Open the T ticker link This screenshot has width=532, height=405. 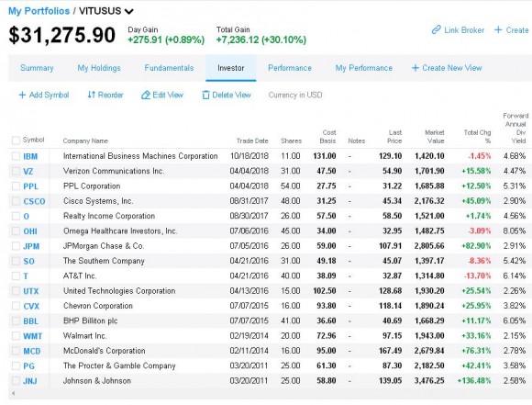[x=26, y=276]
